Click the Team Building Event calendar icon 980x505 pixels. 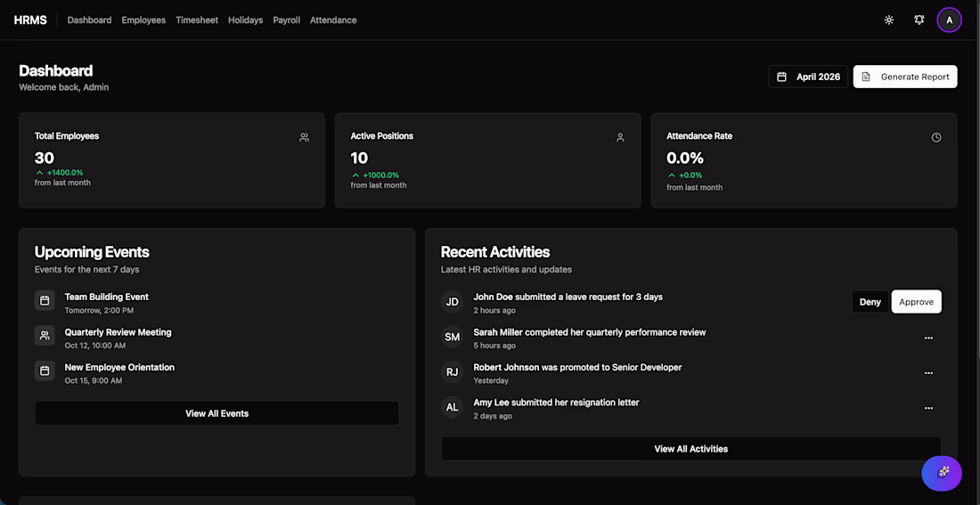coord(45,301)
